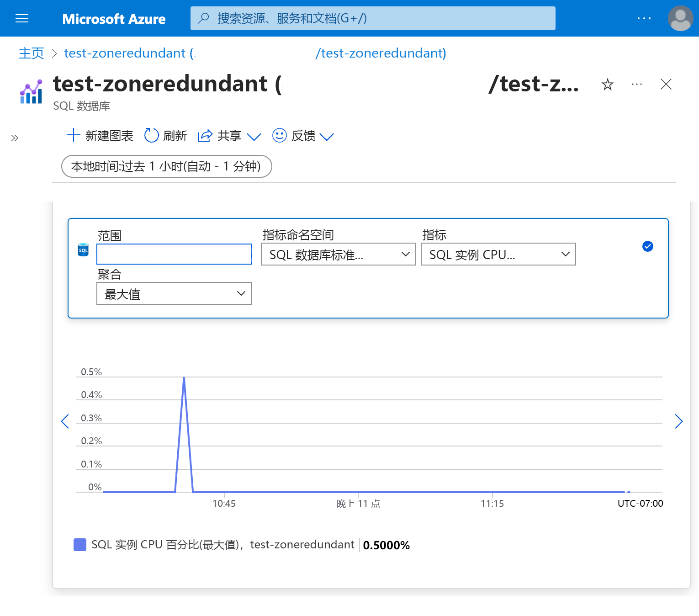699x616 pixels.
Task: Click the 0.5% y-axis label
Action: 91,372
